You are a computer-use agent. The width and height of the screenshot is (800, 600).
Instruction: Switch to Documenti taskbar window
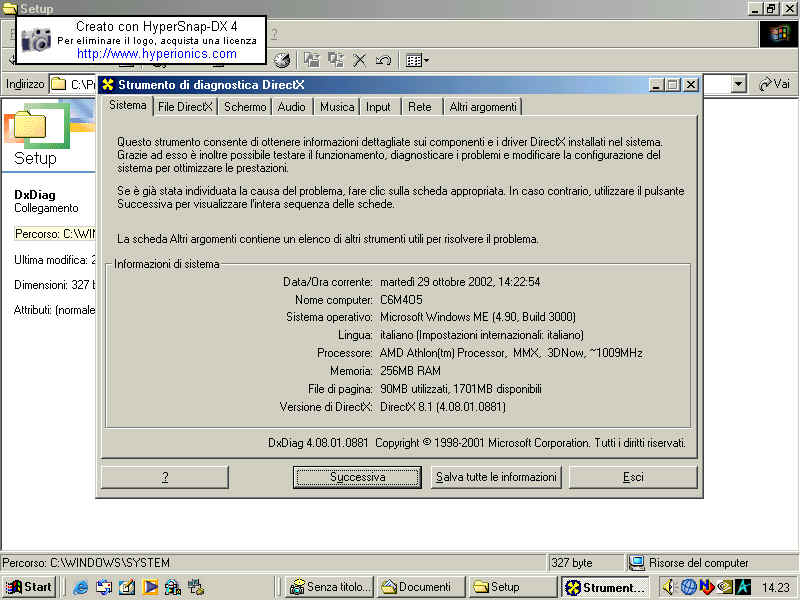[420, 587]
